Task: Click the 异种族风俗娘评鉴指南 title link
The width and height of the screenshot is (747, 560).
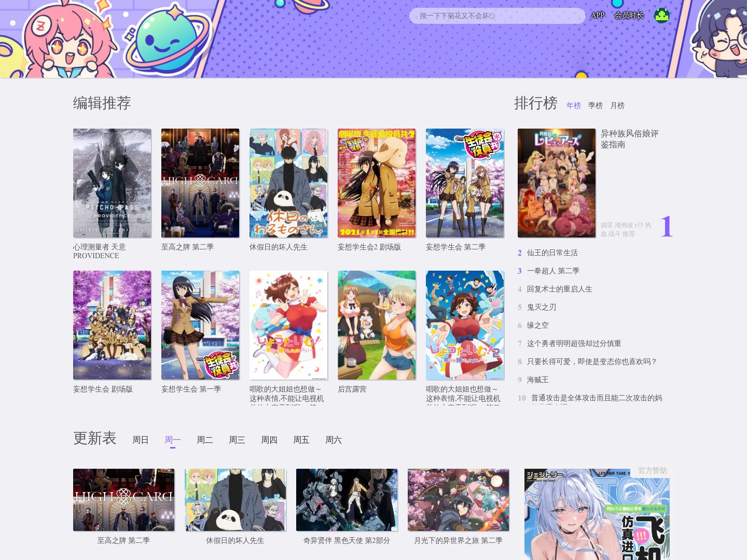Action: click(630, 139)
